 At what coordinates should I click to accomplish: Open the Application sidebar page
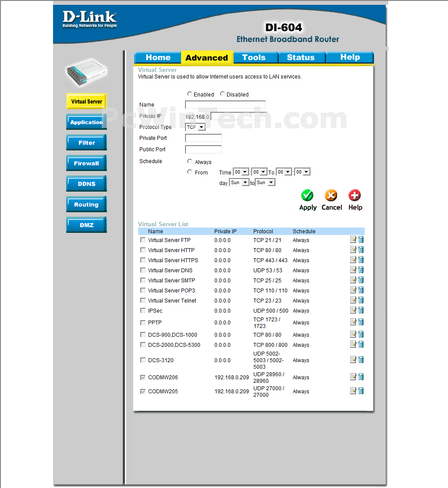(x=86, y=122)
